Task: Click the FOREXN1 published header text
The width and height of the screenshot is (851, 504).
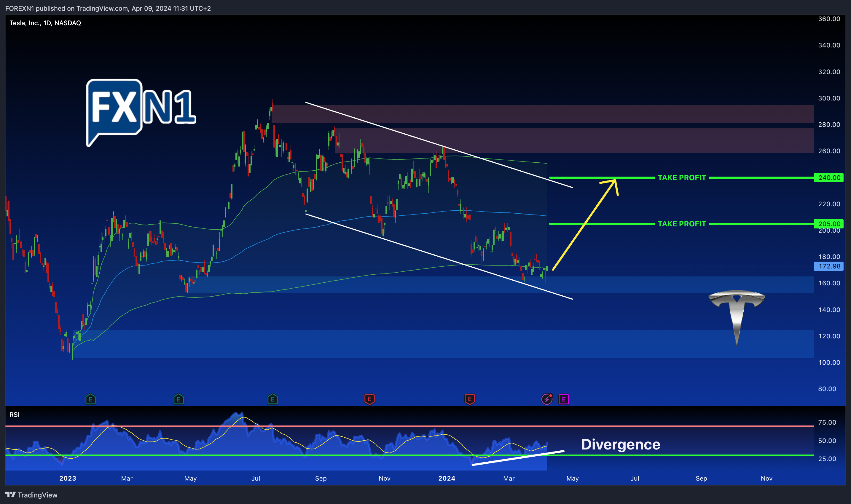Action: pos(108,8)
